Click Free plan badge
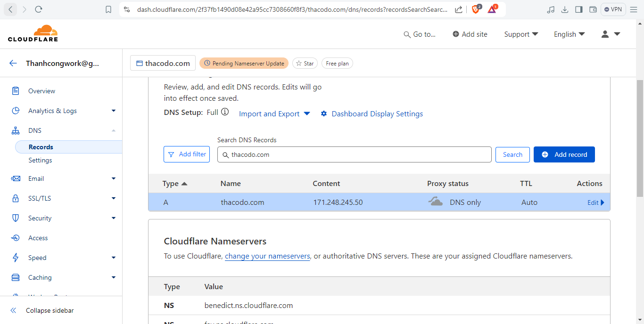Screen dimensions: 644x324 337,63
